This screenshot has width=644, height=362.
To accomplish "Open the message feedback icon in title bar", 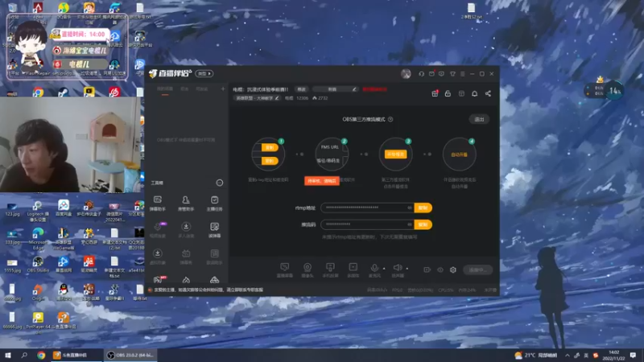I will pyautogui.click(x=441, y=74).
